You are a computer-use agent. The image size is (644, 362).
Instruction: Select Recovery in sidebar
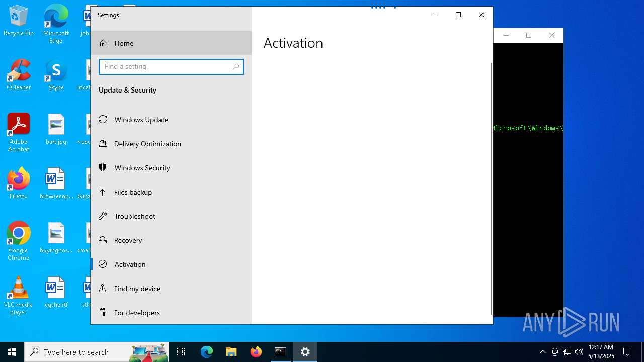171,240
